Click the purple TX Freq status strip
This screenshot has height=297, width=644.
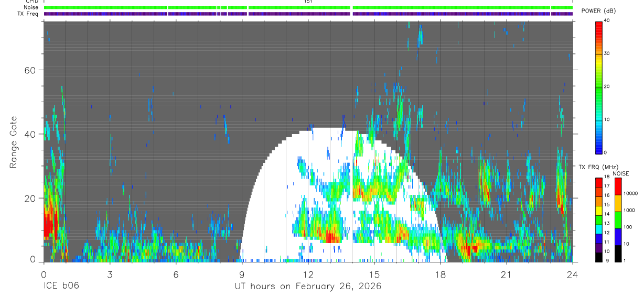(x=308, y=14)
